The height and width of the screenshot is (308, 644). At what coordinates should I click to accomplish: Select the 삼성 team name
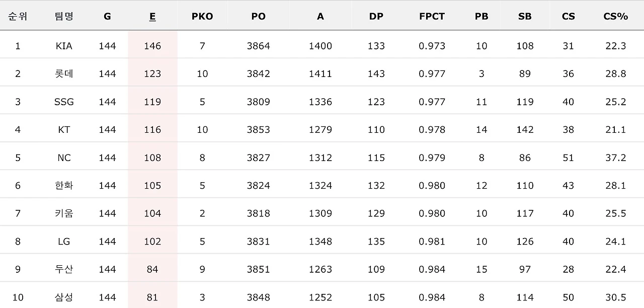click(64, 297)
